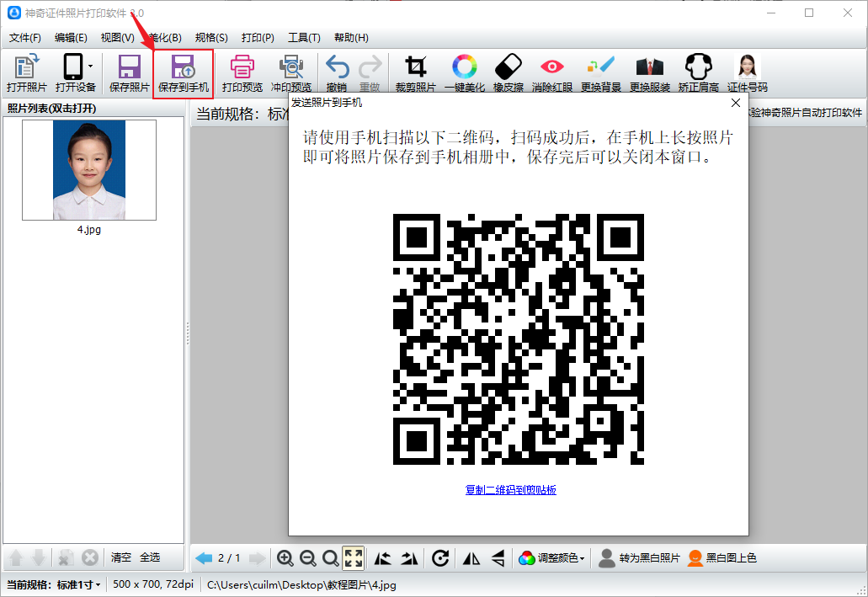Move photo down in the list

point(38,557)
